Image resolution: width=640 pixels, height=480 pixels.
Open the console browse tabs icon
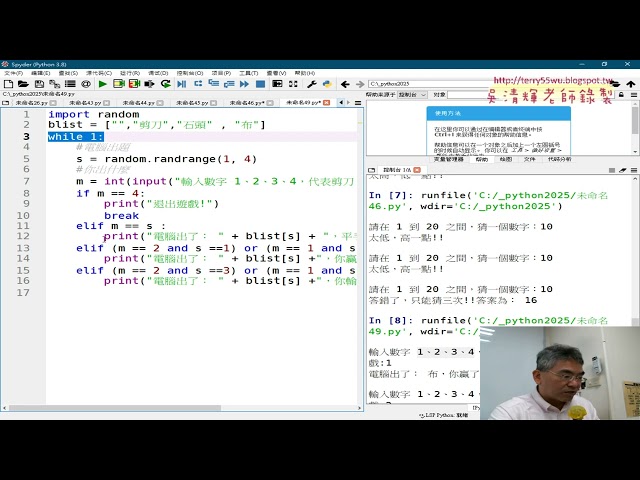coord(371,170)
